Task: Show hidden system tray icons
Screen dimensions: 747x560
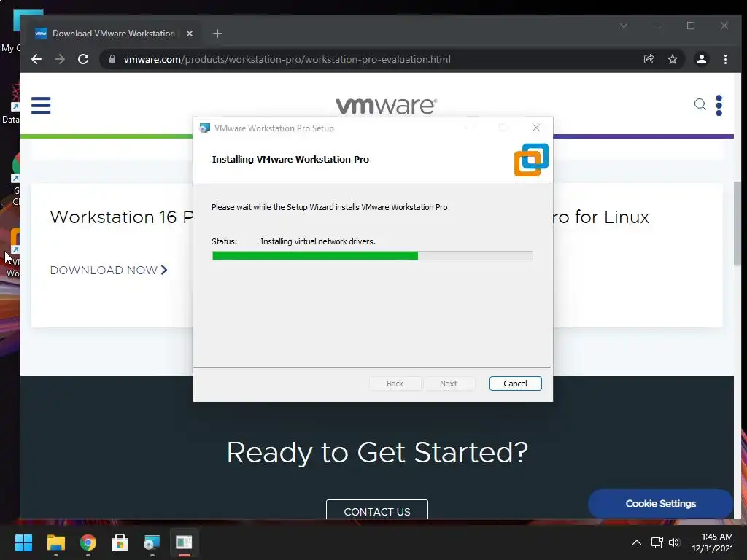Action: pyautogui.click(x=636, y=542)
